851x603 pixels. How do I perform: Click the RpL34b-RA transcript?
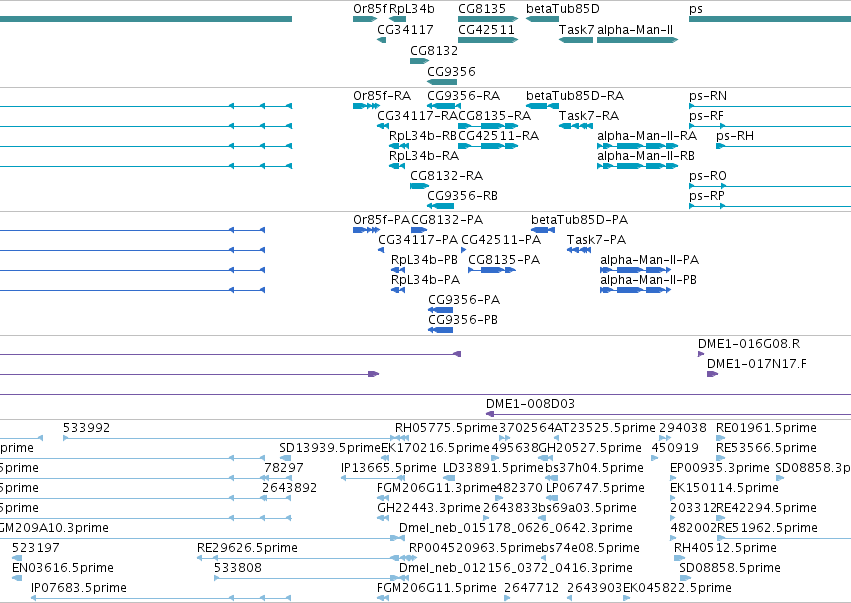click(397, 166)
